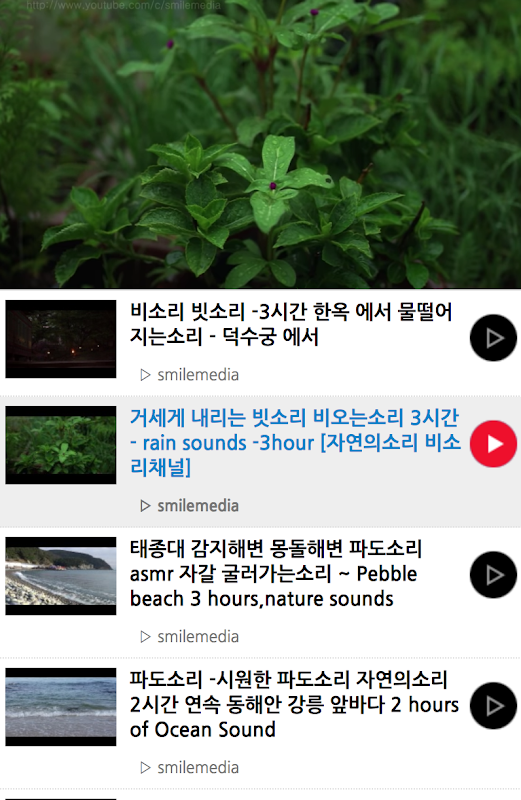This screenshot has height=800, width=521.
Task: Click the triangle icon beside last smilemedia
Action: 145,768
